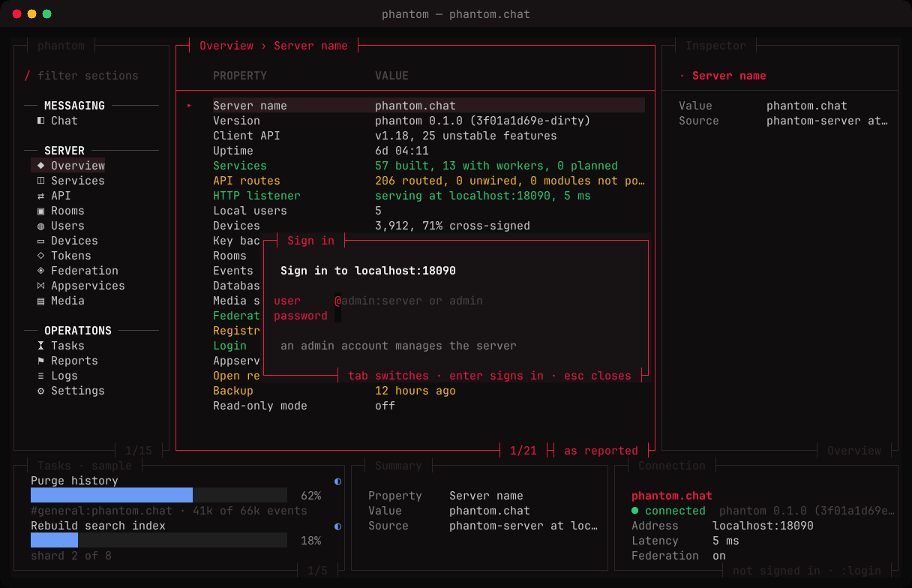Focus the filter sections field
Screen dimensions: 912x588
click(88, 76)
